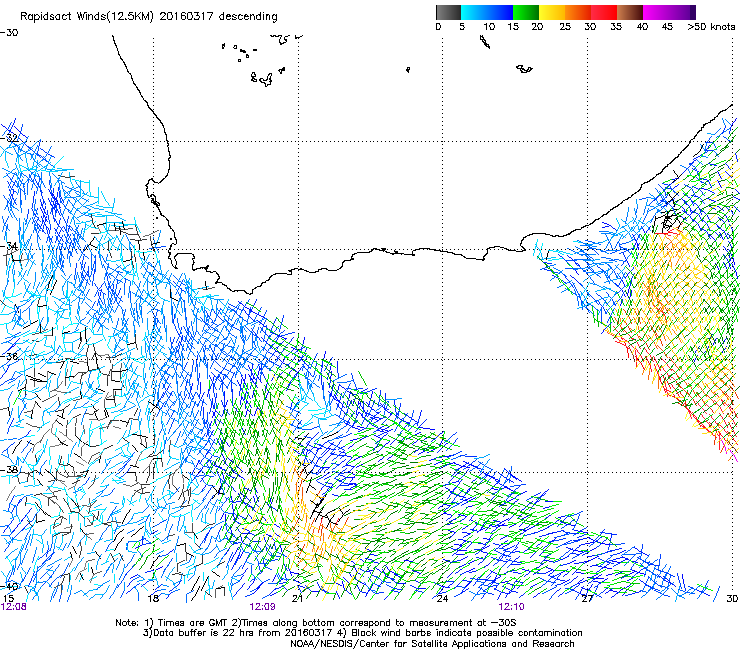This screenshot has height=650, width=740.
Task: Click the '-38' latitude axis label
Action: (x=9, y=470)
